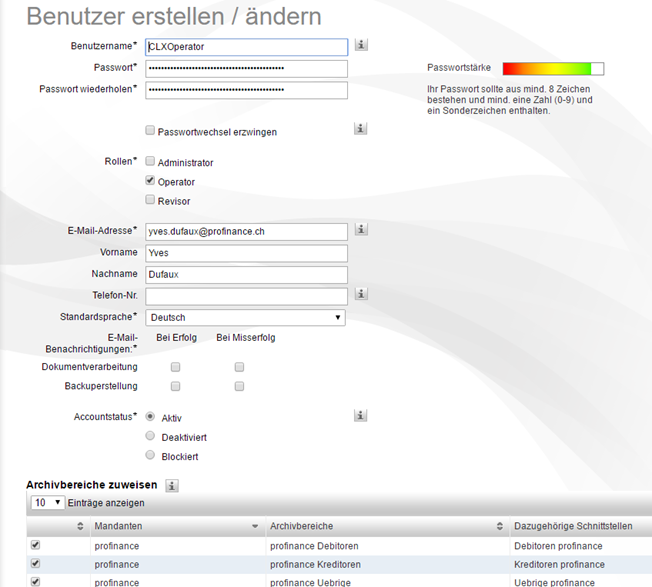
Task: Select the Deaktiviert account status
Action: [x=150, y=436]
